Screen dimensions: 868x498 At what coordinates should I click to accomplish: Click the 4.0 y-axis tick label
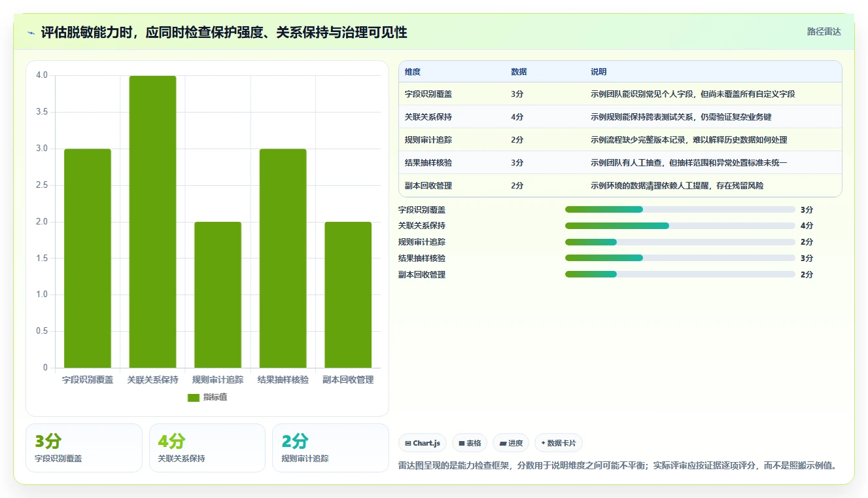pos(42,75)
